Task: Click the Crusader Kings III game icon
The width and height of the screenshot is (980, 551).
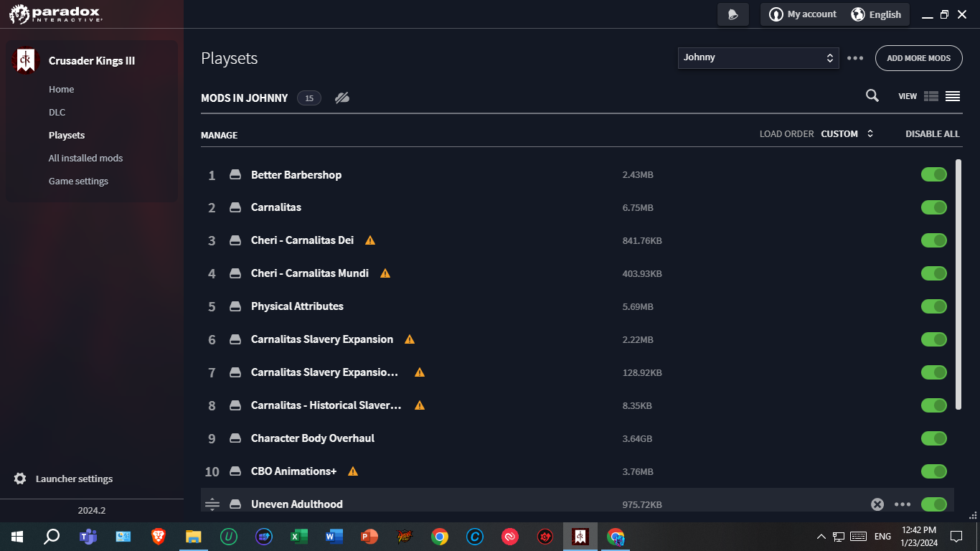Action: [x=26, y=61]
